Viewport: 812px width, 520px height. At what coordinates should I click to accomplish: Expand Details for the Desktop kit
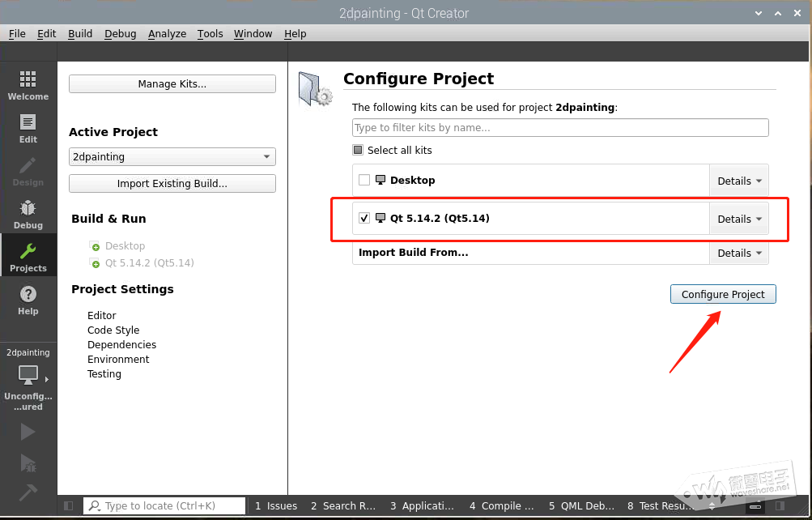click(x=739, y=181)
